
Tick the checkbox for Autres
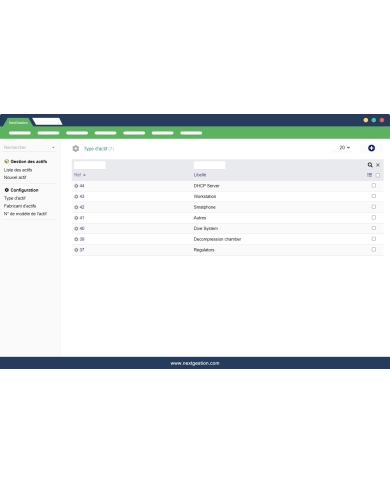[x=374, y=217]
